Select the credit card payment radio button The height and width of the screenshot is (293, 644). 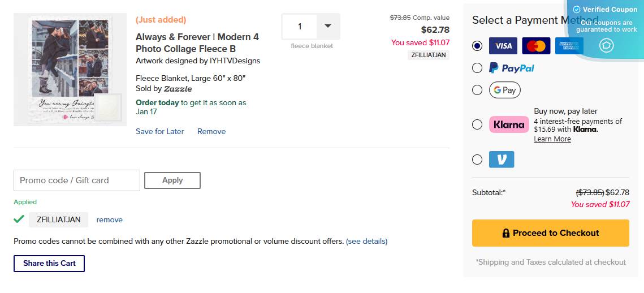pyautogui.click(x=477, y=46)
